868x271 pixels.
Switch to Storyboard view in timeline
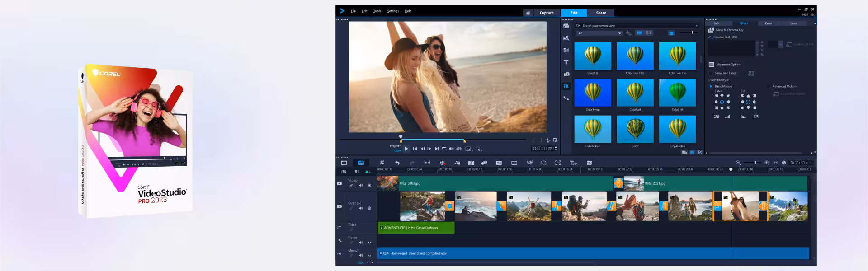344,163
